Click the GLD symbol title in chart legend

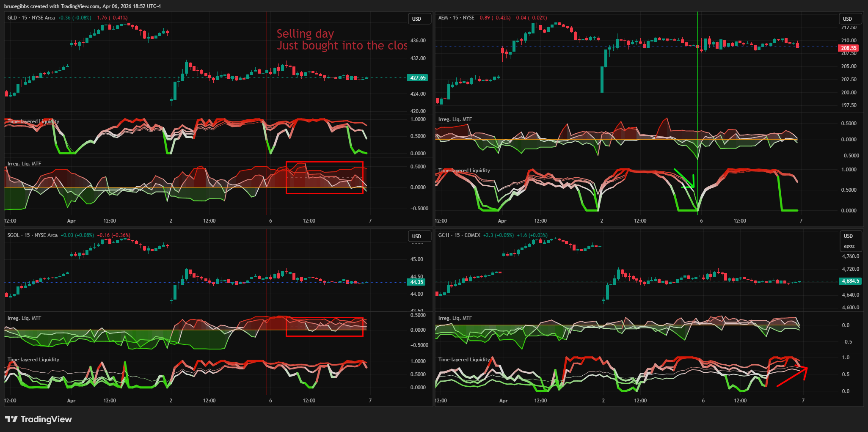12,18
